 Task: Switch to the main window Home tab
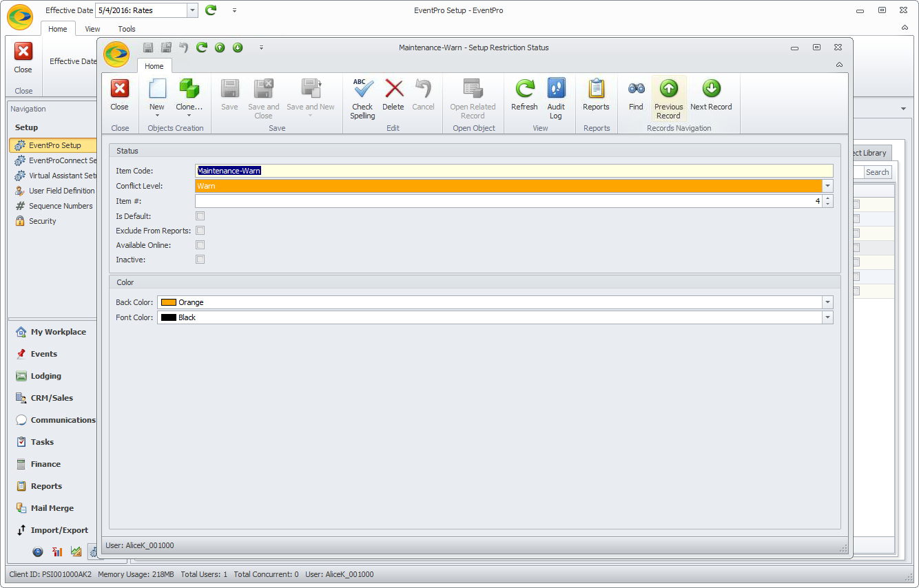(x=58, y=29)
